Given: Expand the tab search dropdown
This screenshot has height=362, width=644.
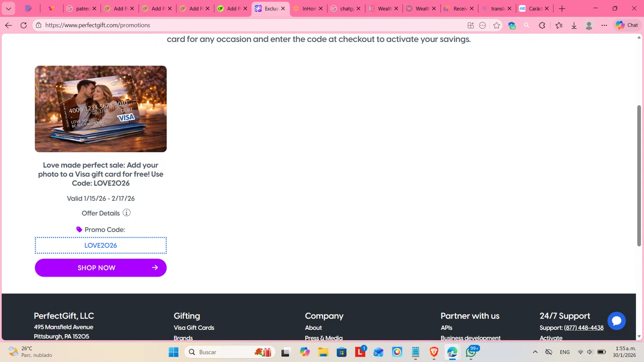Looking at the screenshot, I should coord(9,9).
